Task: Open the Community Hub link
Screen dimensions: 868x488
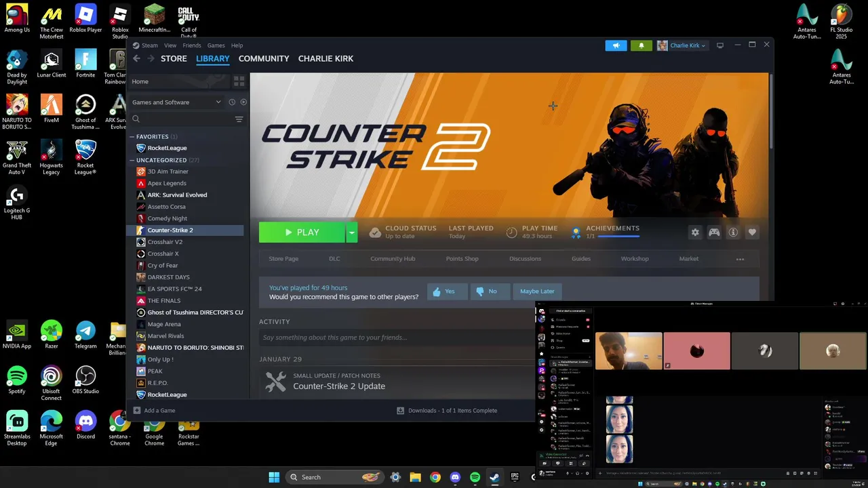Action: point(393,259)
